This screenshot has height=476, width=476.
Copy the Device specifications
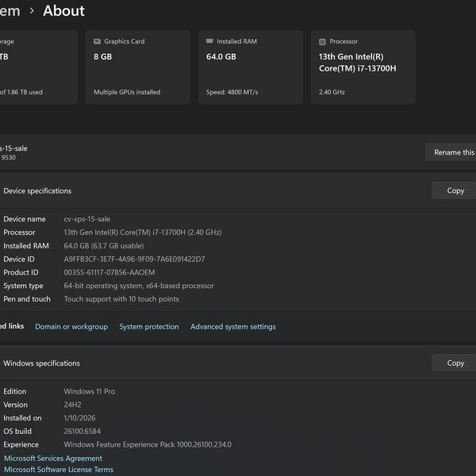[455, 190]
